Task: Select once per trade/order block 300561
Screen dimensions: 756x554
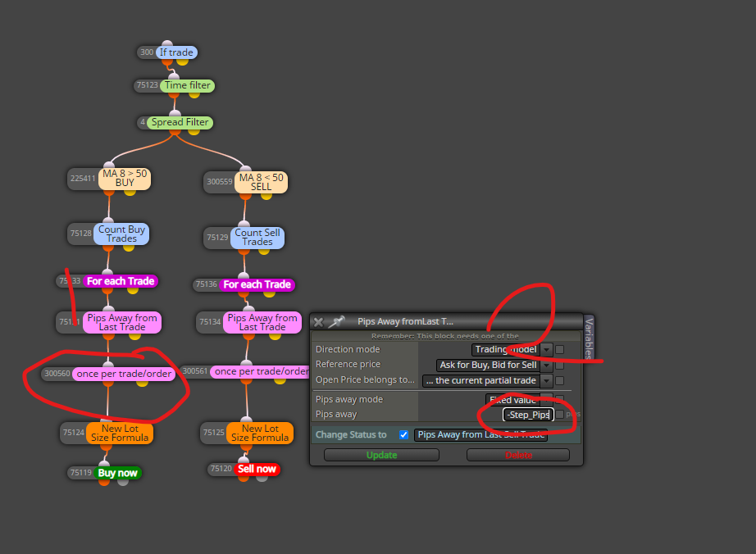Action: pos(261,371)
